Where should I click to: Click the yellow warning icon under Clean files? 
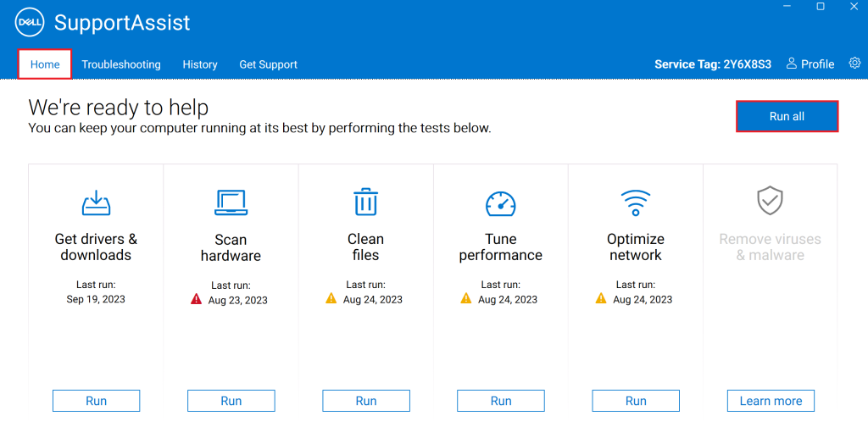331,299
